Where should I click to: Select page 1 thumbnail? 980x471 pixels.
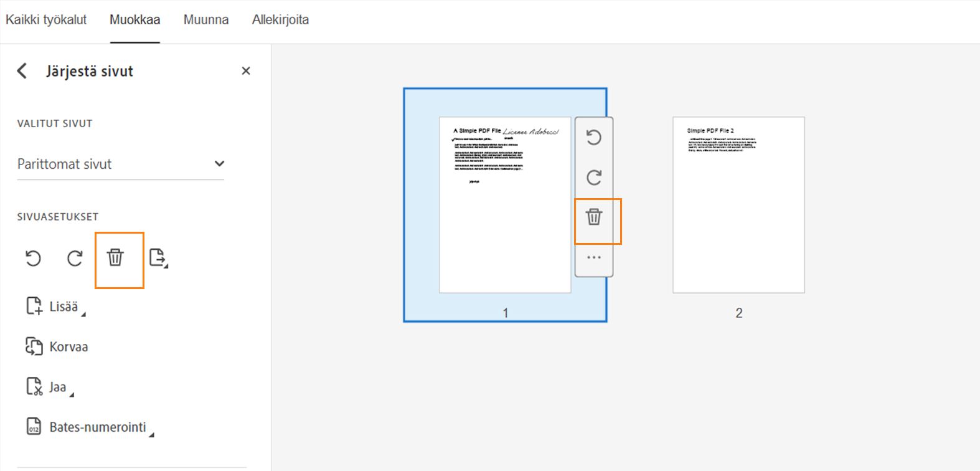[x=505, y=205]
